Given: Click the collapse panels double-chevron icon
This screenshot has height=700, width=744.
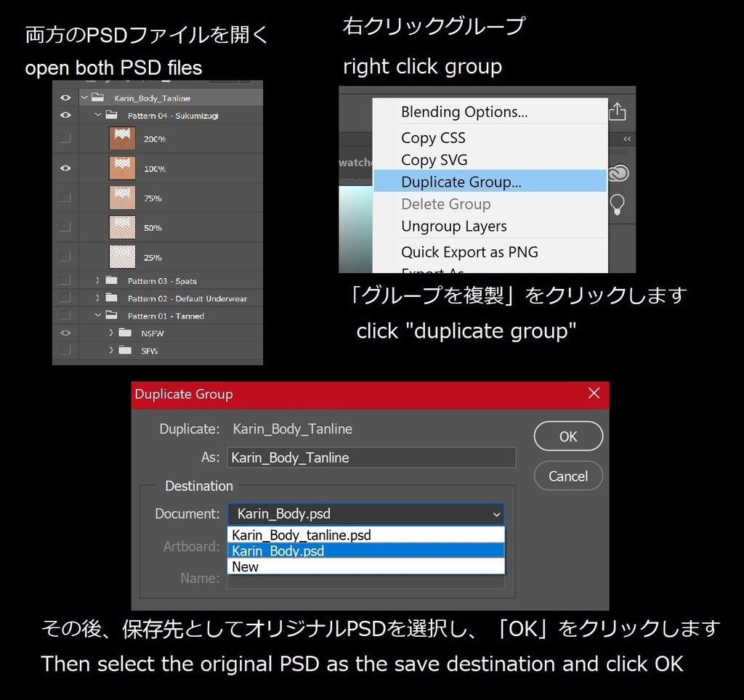Looking at the screenshot, I should point(625,139).
